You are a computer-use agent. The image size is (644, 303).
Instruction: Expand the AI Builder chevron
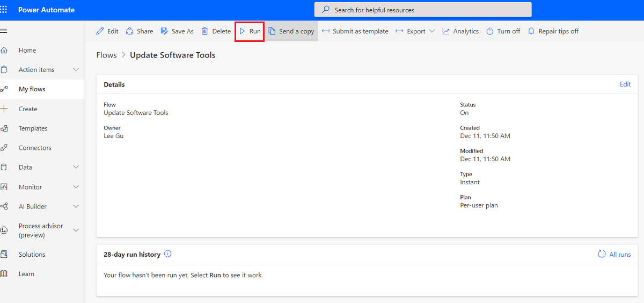tap(76, 206)
